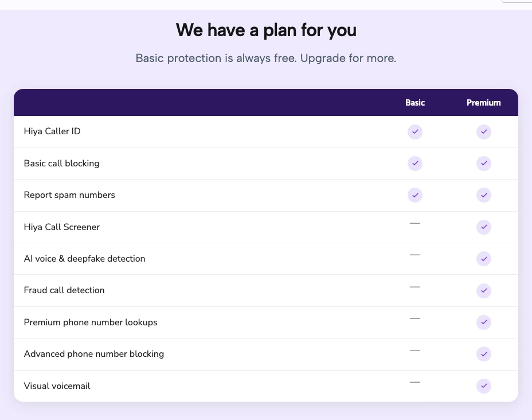Click Premium checkmark for Report spam numbers
This screenshot has width=532, height=420.
click(484, 195)
